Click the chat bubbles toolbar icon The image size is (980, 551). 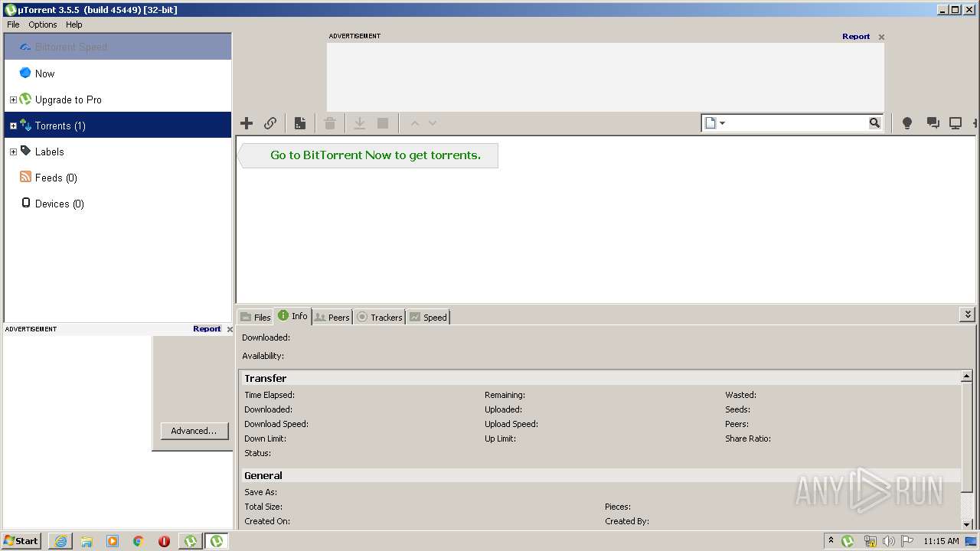[933, 123]
